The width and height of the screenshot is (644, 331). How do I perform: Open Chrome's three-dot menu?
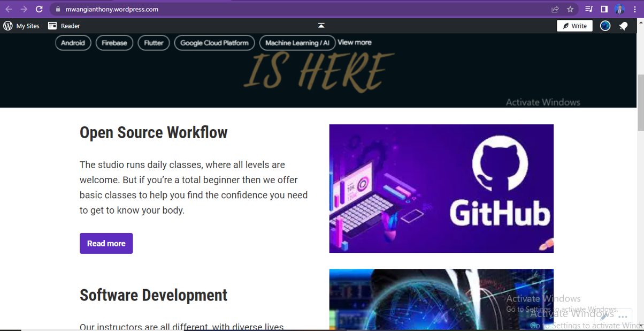635,9
